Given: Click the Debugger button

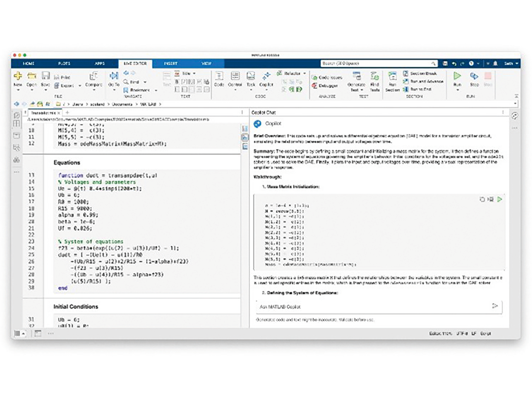Looking at the screenshot, I should [325, 86].
